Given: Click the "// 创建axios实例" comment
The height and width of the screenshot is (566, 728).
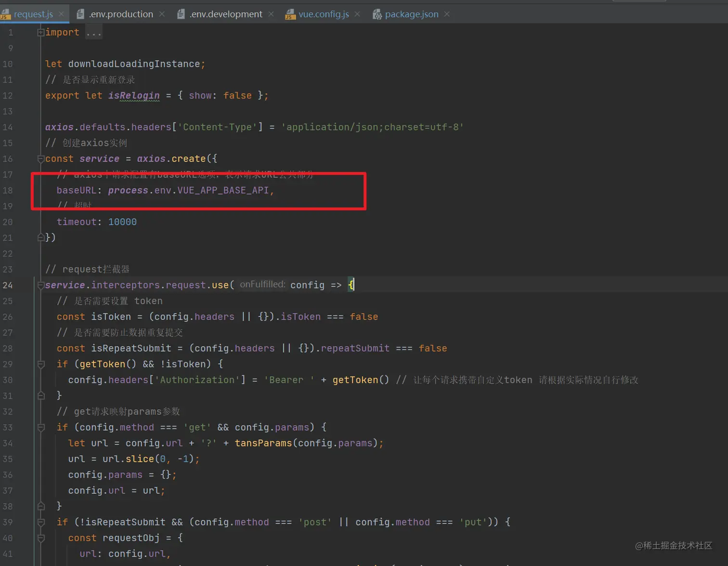Looking at the screenshot, I should point(86,143).
